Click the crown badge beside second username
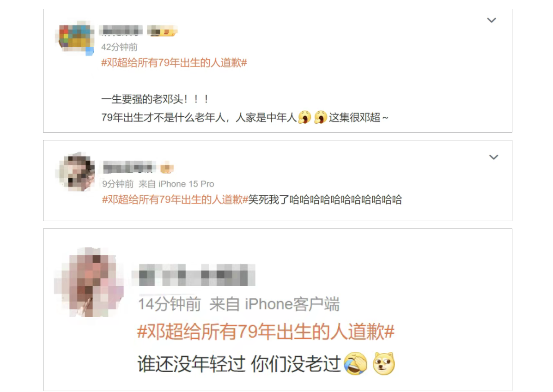Viewport: 553px width, 392px height. (167, 168)
